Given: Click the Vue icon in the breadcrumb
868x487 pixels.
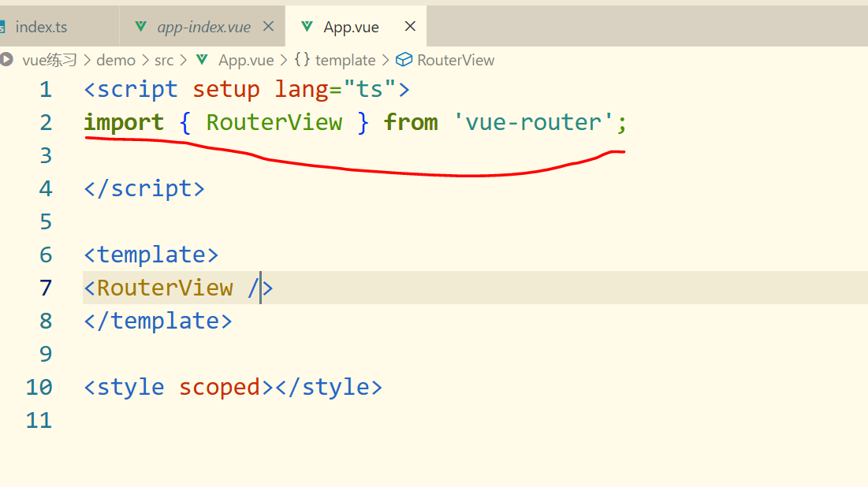Looking at the screenshot, I should [x=202, y=60].
